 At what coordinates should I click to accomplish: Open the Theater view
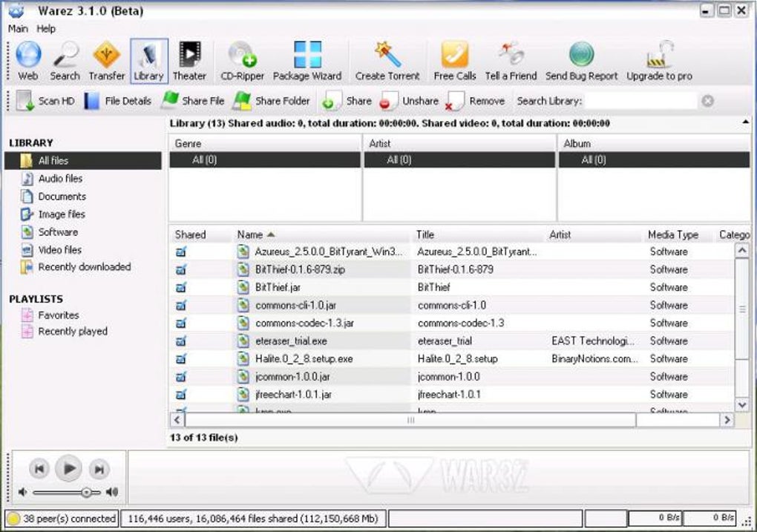189,62
